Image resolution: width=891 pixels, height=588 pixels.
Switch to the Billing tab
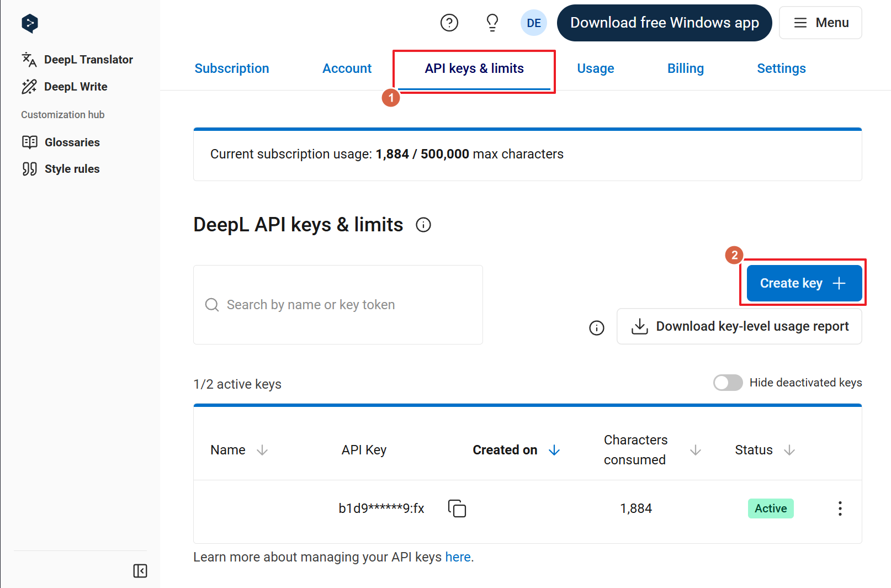pos(686,68)
